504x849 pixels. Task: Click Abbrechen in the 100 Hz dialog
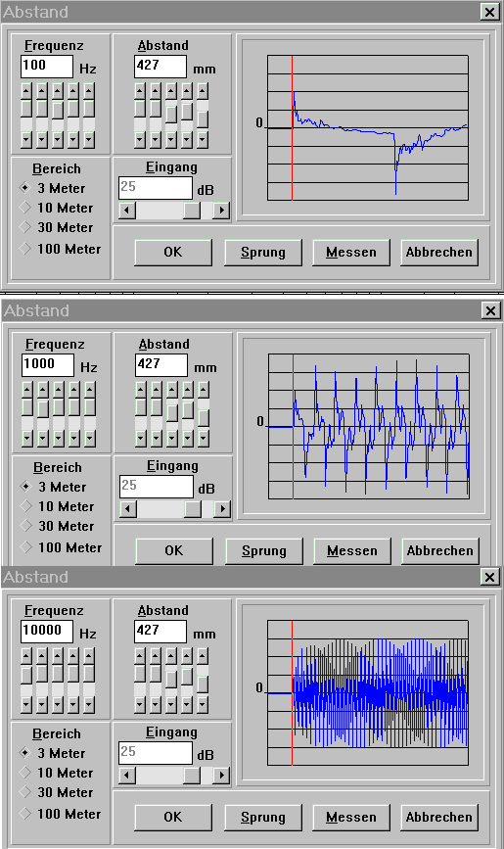pyautogui.click(x=439, y=253)
